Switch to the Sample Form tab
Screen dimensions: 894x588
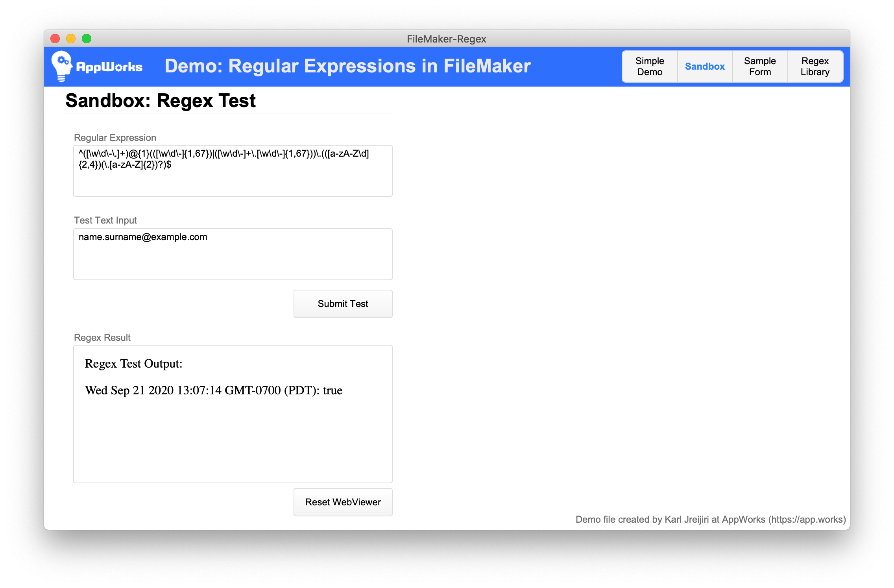pyautogui.click(x=760, y=67)
